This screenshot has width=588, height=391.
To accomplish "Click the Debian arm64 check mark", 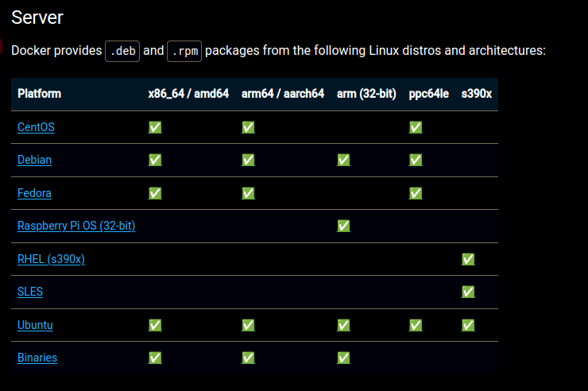I will point(248,160).
